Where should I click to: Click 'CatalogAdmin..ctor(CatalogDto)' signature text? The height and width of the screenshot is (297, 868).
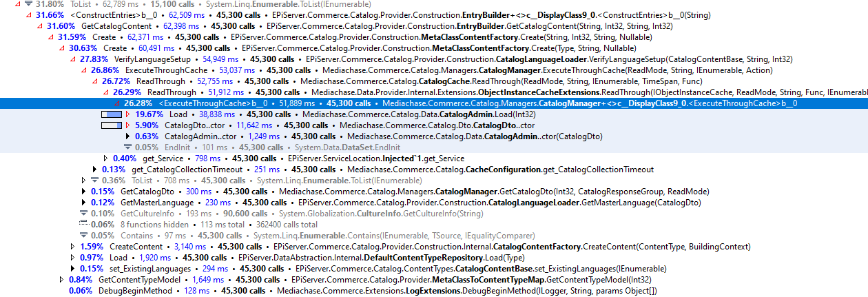pyautogui.click(x=544, y=136)
